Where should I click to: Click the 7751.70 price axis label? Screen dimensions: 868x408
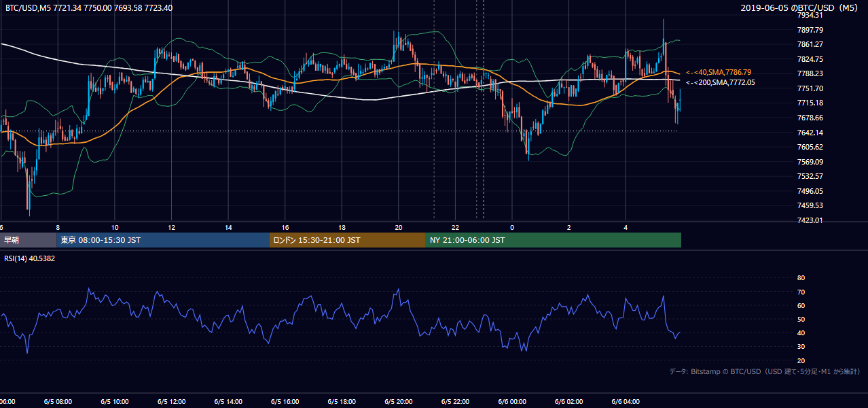[x=811, y=88]
